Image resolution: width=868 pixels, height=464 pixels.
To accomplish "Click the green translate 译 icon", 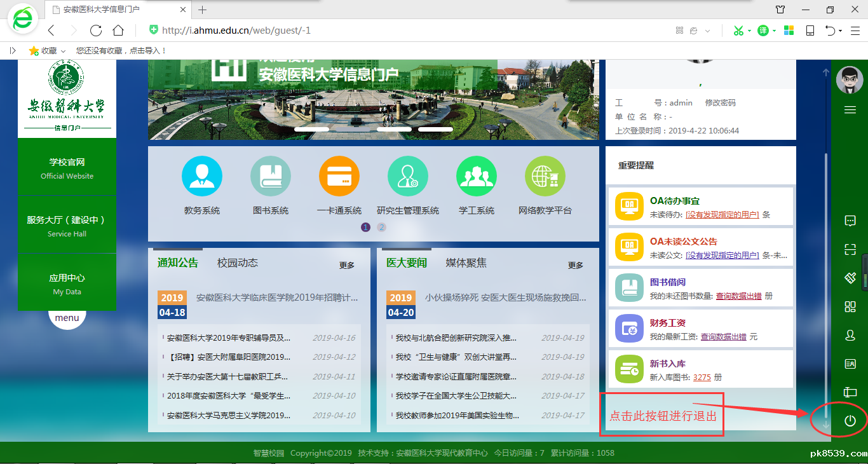I will tap(763, 31).
